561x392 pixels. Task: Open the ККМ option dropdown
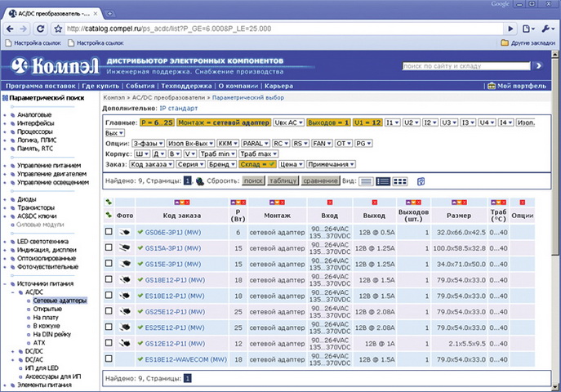[228, 144]
